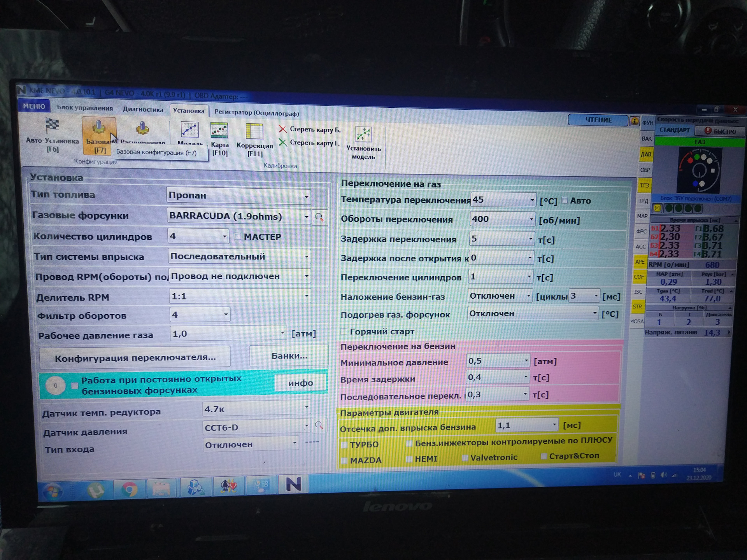Screen dimensions: 747x560
Task: Select Установка tab
Action: click(x=189, y=111)
